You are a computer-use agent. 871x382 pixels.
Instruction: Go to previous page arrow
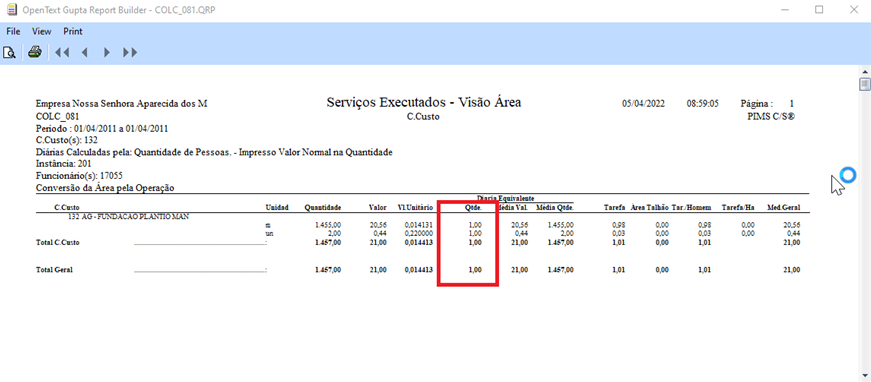click(84, 53)
